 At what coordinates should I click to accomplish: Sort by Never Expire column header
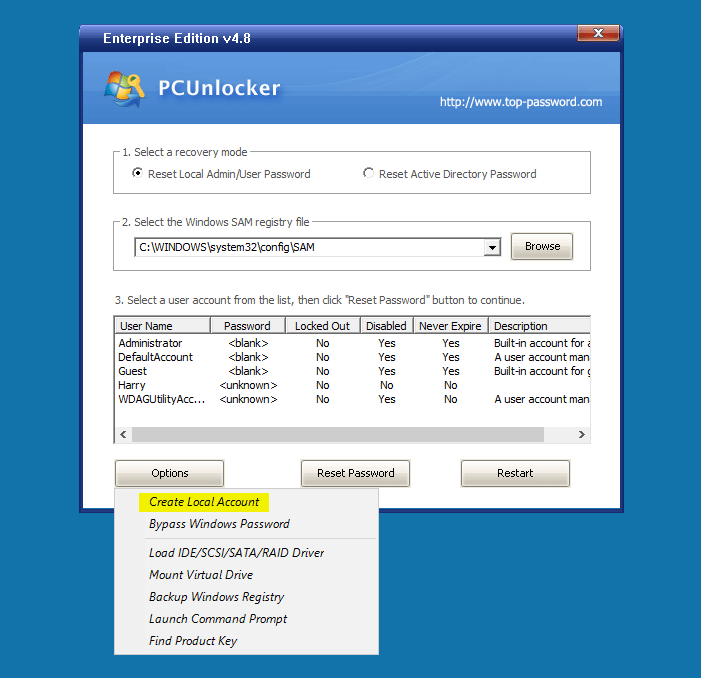coord(451,326)
